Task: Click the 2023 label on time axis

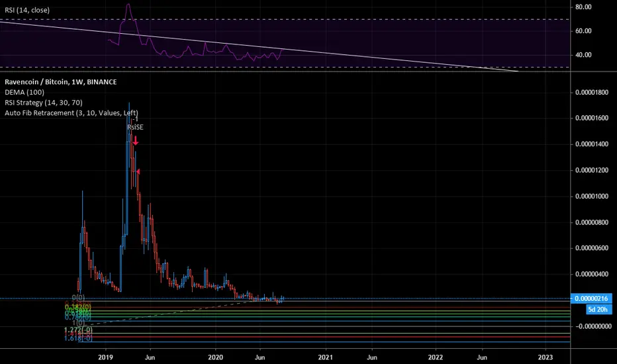Action: tap(545, 357)
